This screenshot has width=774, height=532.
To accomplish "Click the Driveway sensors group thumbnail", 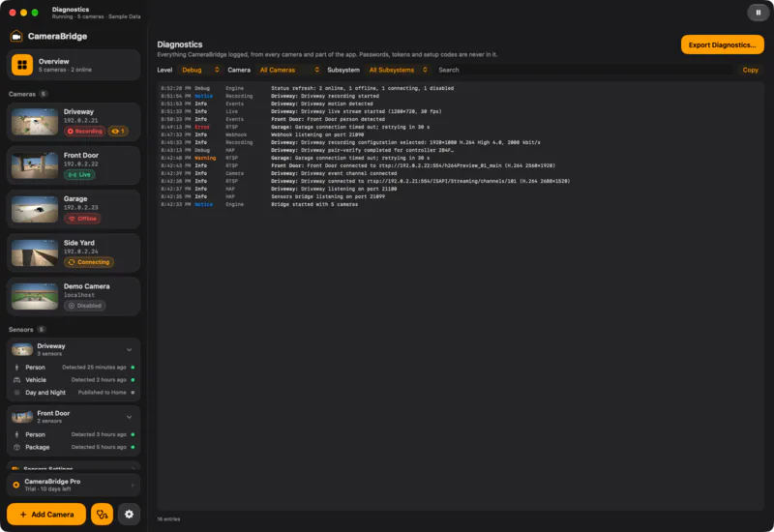I will click(22, 349).
